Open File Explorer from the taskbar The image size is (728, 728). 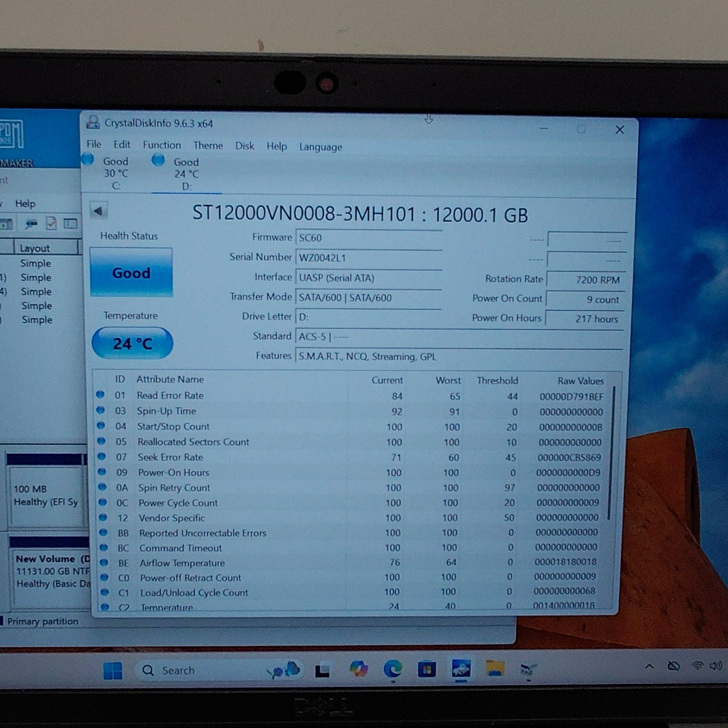[x=495, y=668]
